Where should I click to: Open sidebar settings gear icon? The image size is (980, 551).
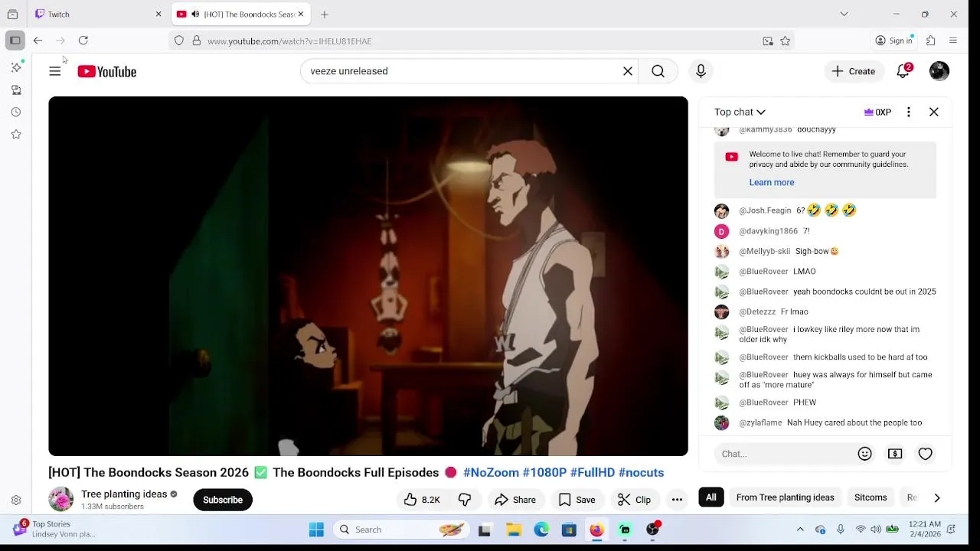click(16, 500)
